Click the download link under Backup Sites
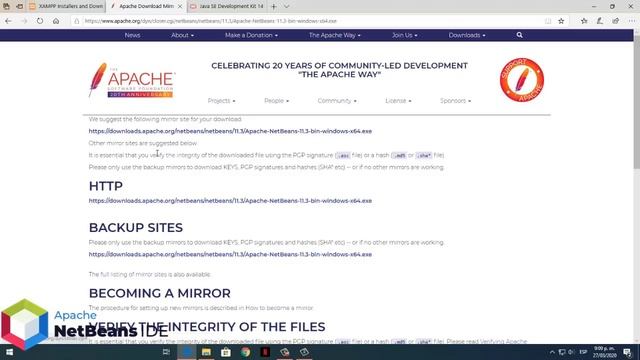The width and height of the screenshot is (640, 360). click(230, 254)
